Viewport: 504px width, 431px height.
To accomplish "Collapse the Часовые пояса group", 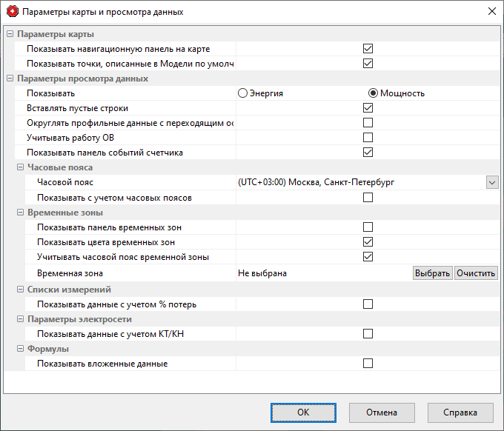I will (x=20, y=167).
